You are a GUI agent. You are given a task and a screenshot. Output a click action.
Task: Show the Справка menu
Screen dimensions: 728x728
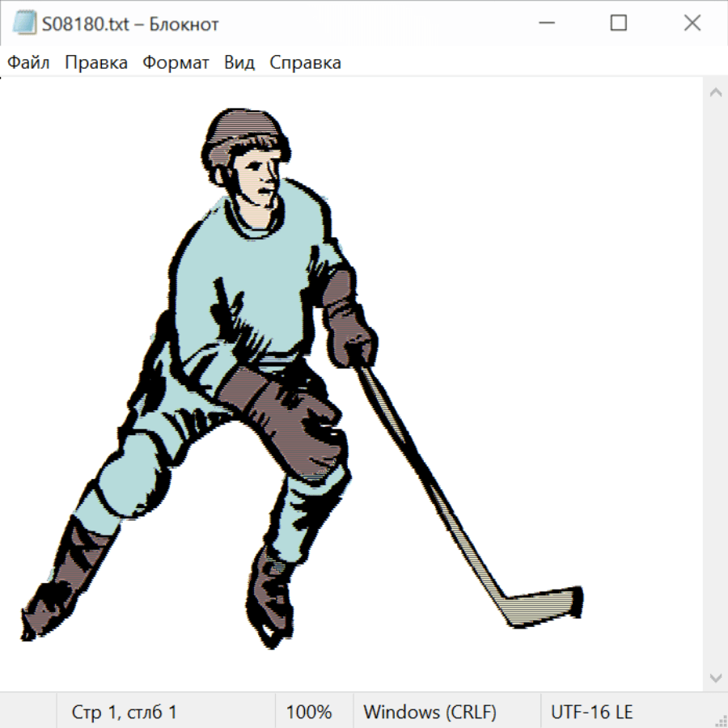point(305,63)
